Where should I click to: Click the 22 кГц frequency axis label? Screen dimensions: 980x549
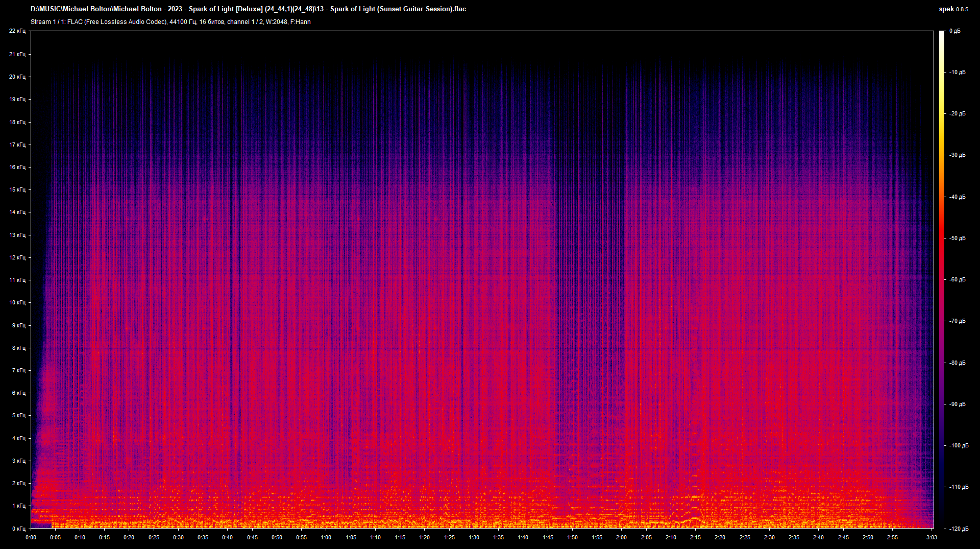tap(17, 31)
